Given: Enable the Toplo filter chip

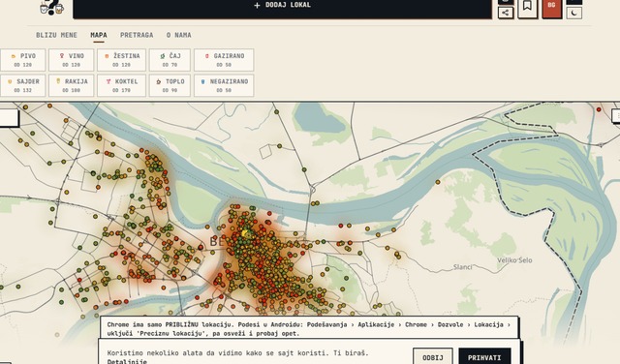Looking at the screenshot, I should click(x=170, y=85).
